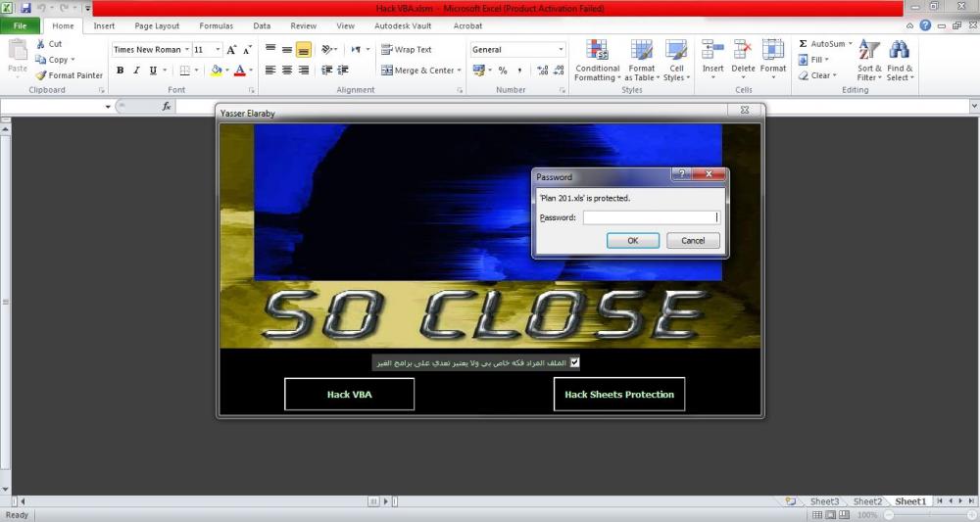
Task: Click OK in Password dialog
Action: point(632,240)
